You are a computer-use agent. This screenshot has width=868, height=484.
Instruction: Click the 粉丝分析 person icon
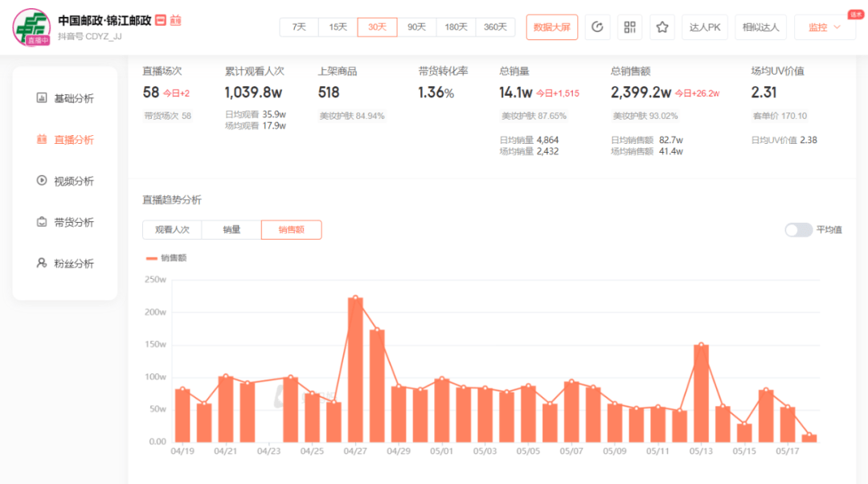(x=42, y=263)
